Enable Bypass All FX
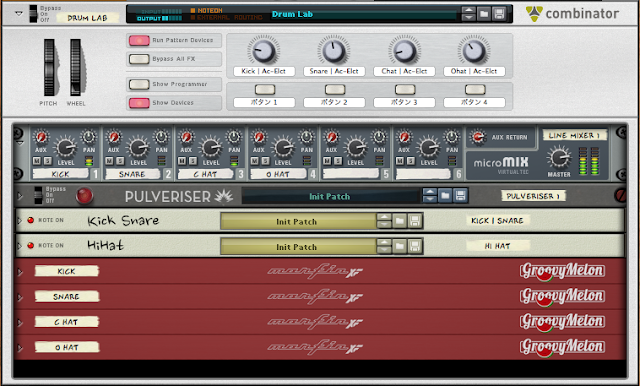 pos(139,59)
